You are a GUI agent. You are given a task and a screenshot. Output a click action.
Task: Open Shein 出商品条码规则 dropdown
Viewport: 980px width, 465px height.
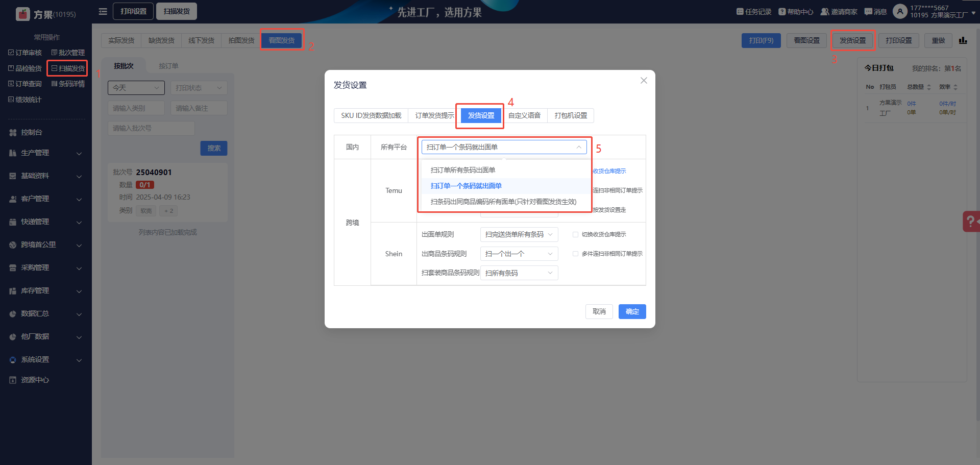coord(519,254)
